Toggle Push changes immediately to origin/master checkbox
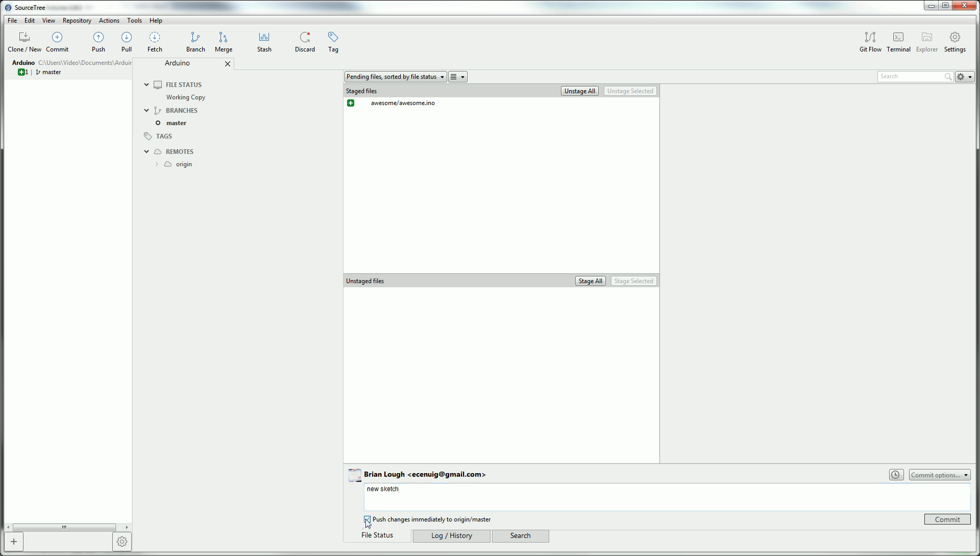 pyautogui.click(x=367, y=519)
